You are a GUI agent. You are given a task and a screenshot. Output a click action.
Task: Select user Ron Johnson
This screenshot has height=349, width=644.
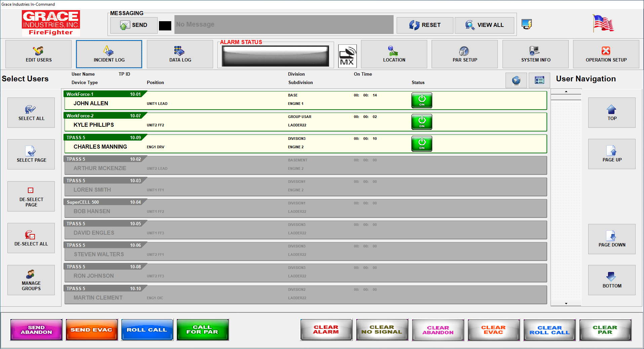305,273
